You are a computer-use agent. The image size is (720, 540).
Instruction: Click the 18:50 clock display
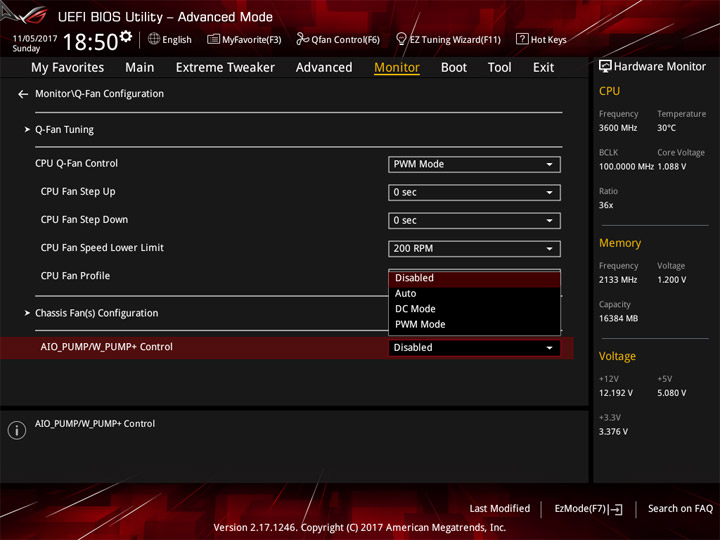click(x=90, y=42)
